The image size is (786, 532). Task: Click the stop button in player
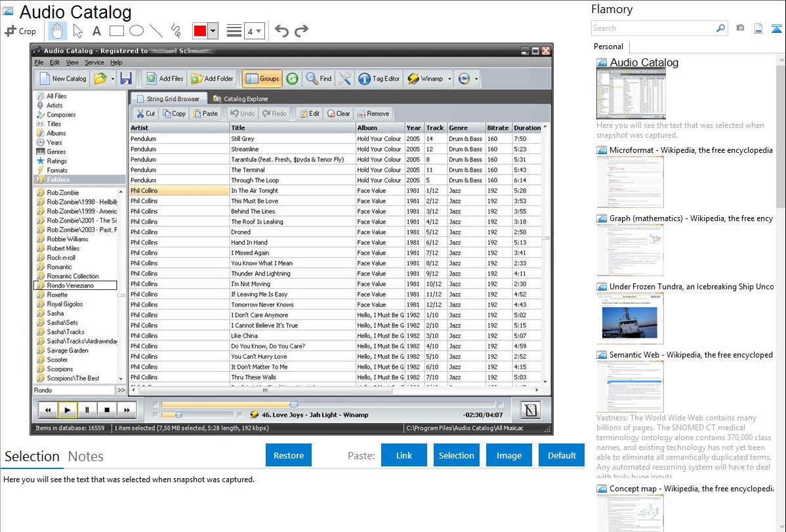[107, 410]
